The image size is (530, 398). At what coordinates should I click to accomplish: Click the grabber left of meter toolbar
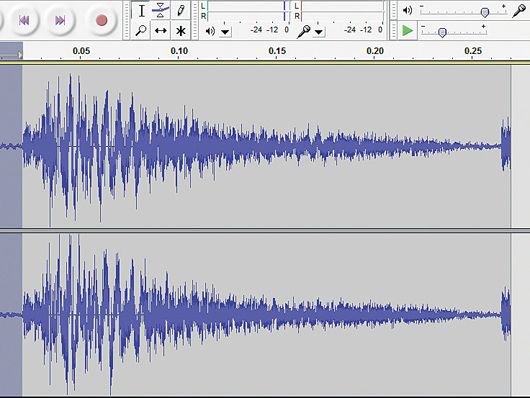point(195,20)
